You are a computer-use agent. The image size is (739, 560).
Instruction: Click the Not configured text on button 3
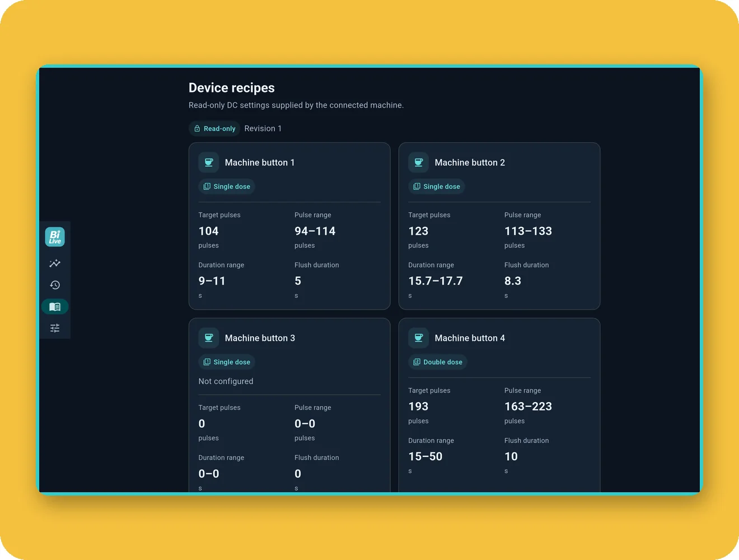click(x=226, y=381)
